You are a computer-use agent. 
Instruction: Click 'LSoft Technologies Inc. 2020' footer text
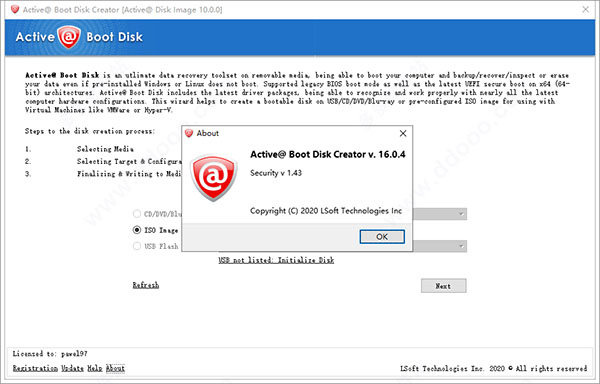pos(452,368)
